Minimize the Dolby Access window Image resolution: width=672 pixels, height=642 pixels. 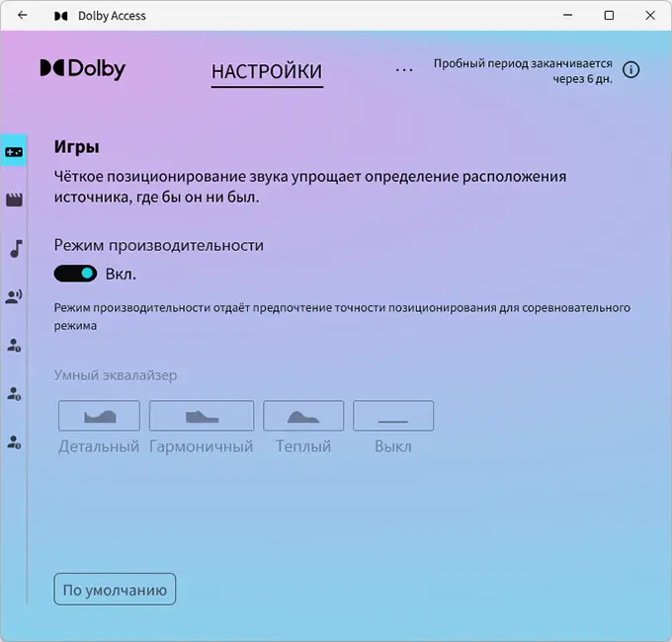click(x=568, y=16)
